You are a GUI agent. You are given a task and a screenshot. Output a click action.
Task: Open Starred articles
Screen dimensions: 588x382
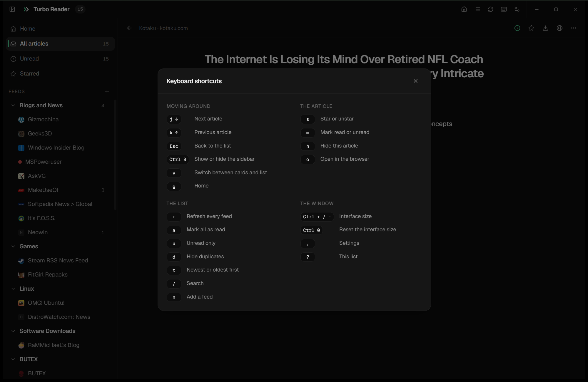pos(60,73)
